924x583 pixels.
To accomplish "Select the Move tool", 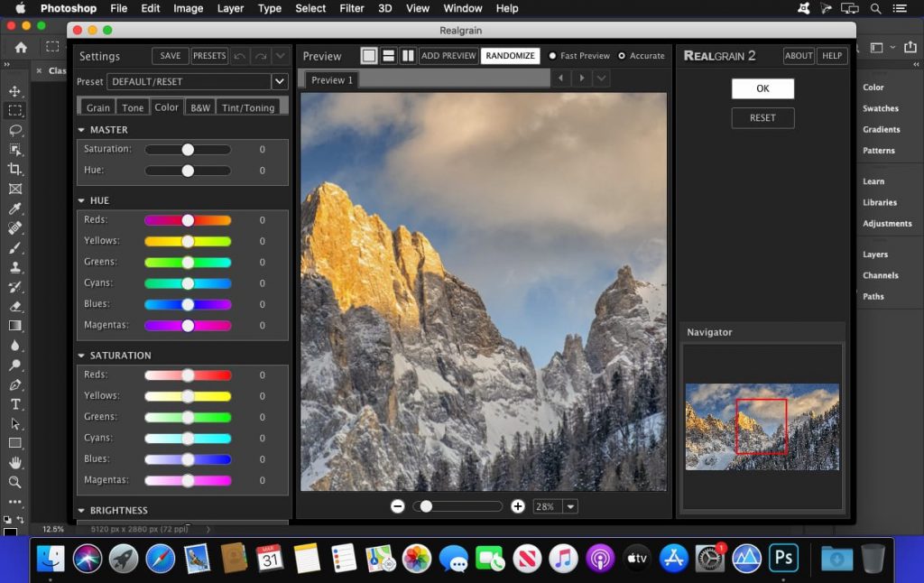I will point(15,90).
